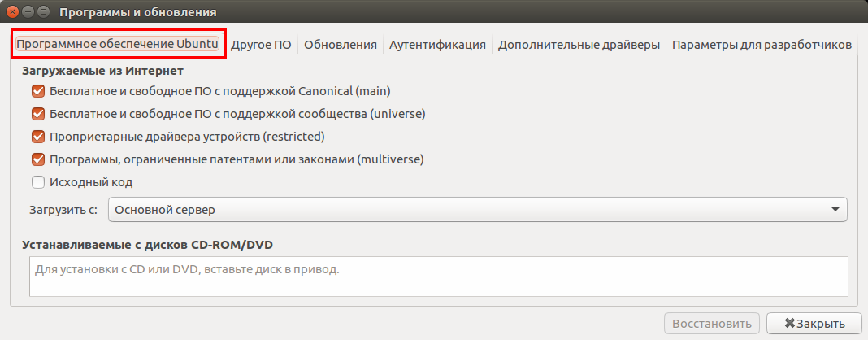868x340 pixels.
Task: Select the Программное обеспечение Ubuntu tab
Action: [x=118, y=45]
